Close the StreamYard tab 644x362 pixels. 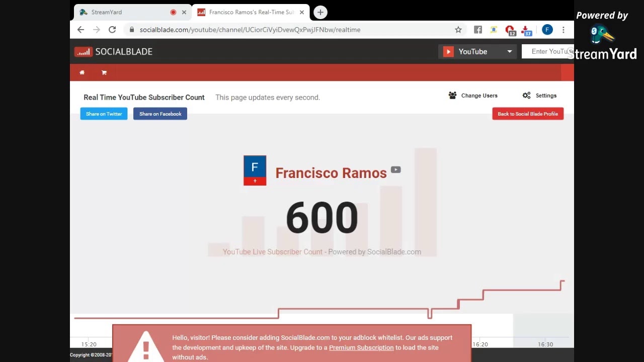tap(184, 12)
